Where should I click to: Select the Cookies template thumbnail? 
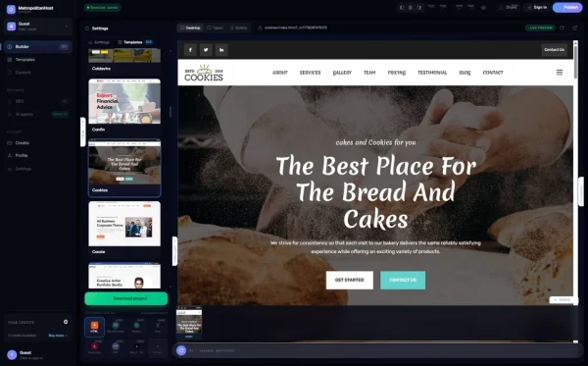point(124,162)
